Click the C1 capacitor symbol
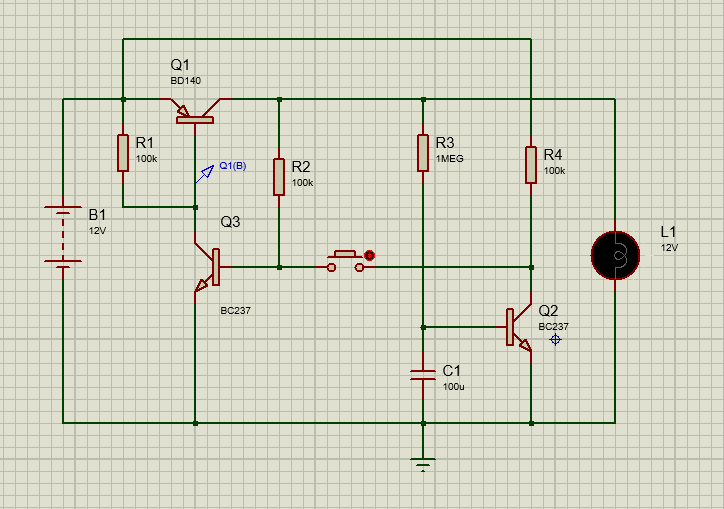The width and height of the screenshot is (724, 509). coord(423,375)
